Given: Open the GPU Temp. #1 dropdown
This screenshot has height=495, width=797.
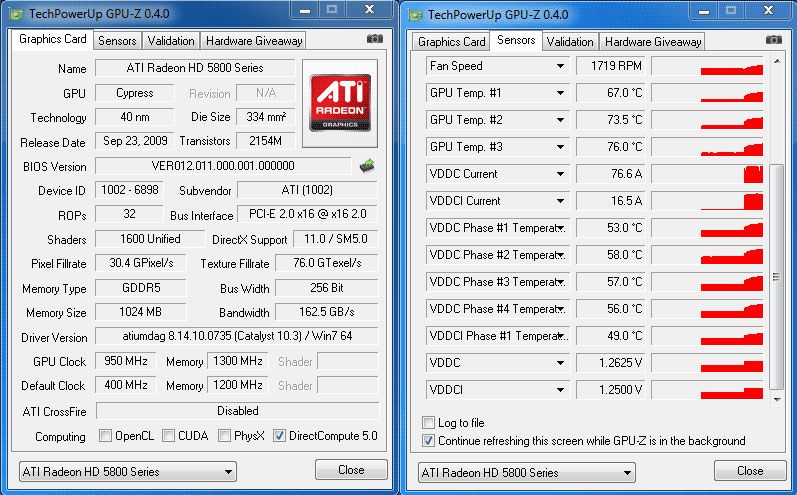Looking at the screenshot, I should 560,93.
